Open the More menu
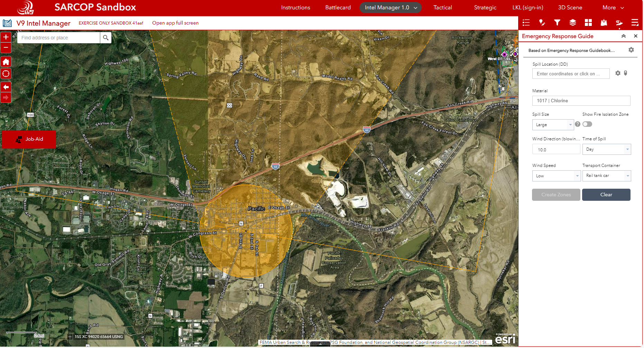Screen dimensions: 644x348 coord(612,7)
